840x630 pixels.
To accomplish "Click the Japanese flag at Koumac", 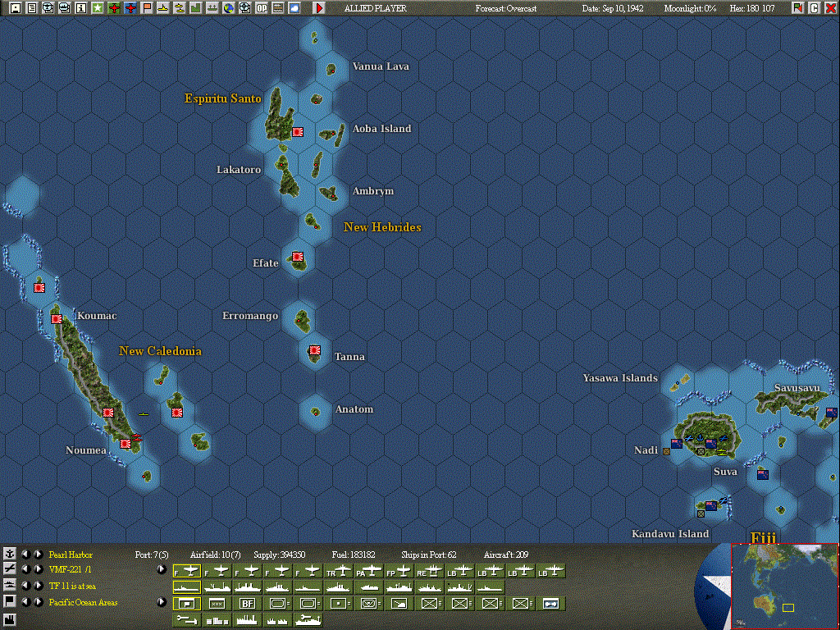I will point(57,319).
